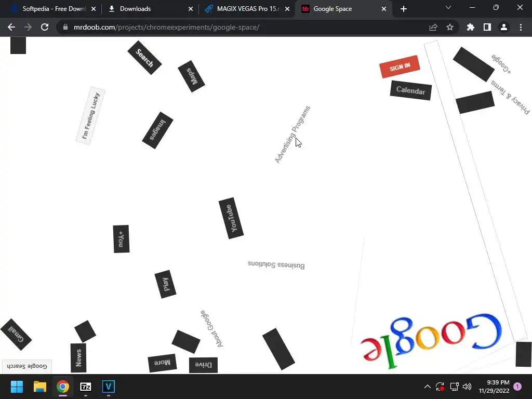
Task: Click the upside-down +You button
Action: pyautogui.click(x=121, y=239)
